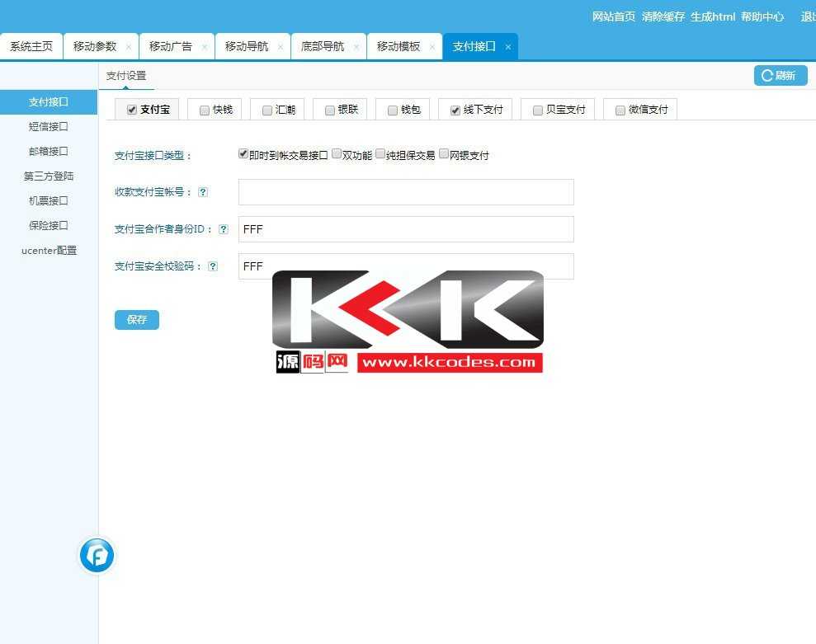This screenshot has width=816, height=644.
Task: Check the 双功能 interface type
Action: pos(336,153)
